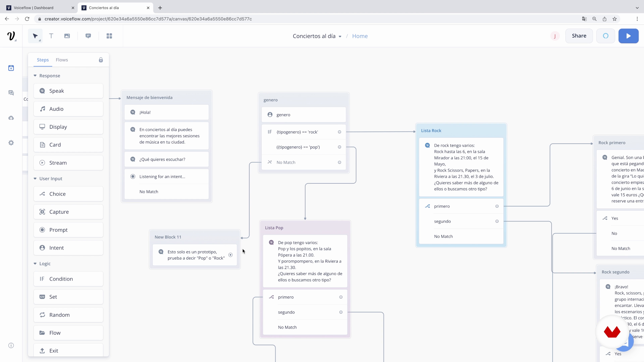Click the Home breadcrumb link
Viewport: 644px width, 362px height.
pos(360,36)
